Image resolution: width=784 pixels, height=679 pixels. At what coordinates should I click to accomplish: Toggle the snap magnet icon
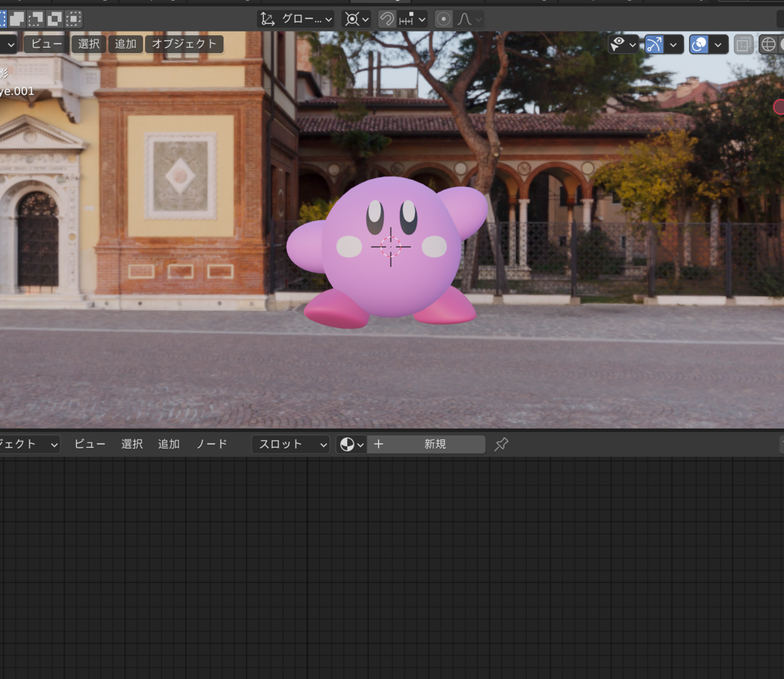387,19
